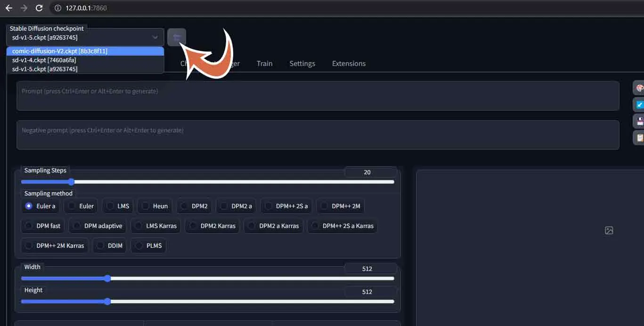644x326 pixels.
Task: Click the blue arrow read-parameters icon
Action: pos(639,105)
